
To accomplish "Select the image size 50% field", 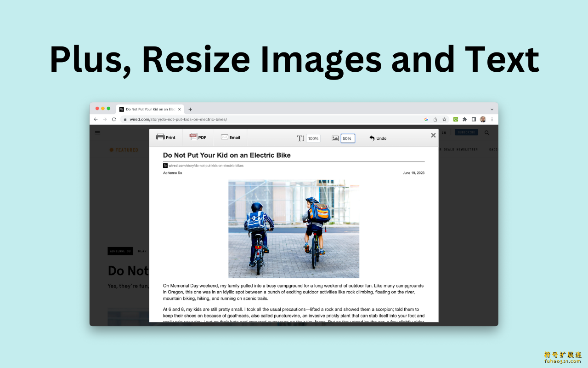I will [348, 138].
